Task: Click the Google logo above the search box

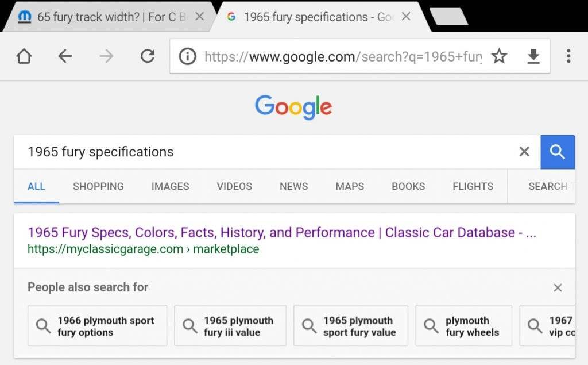Action: [x=293, y=106]
